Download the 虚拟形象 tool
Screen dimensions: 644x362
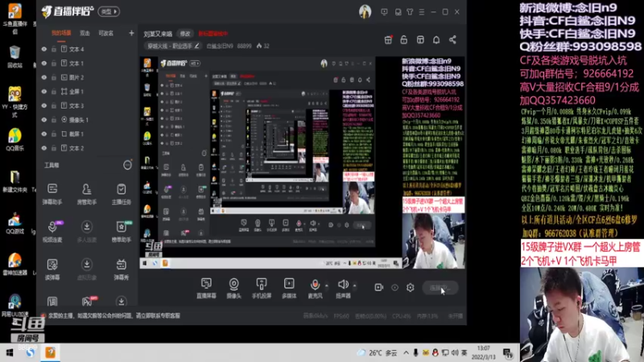(87, 269)
